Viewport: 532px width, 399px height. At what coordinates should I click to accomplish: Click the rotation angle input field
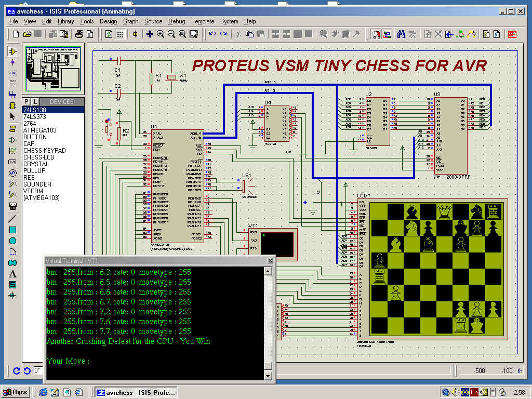tap(38, 370)
